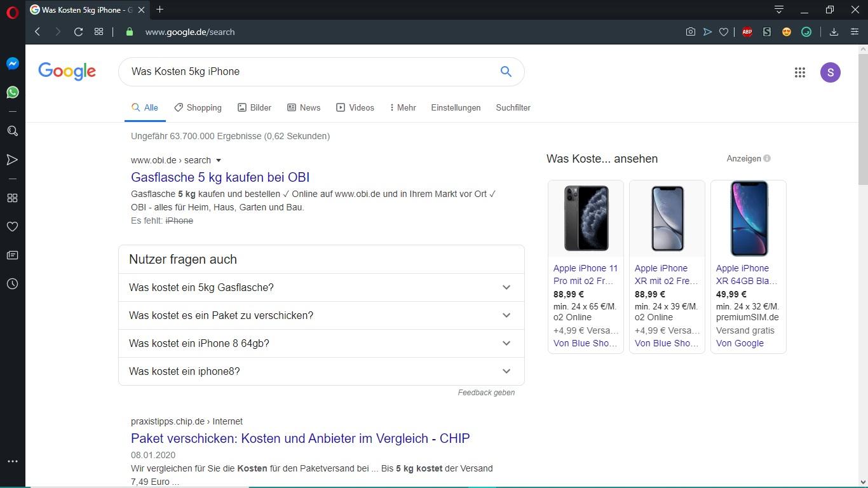Open My Flow in the sidebar
868x488 pixels.
tap(12, 159)
